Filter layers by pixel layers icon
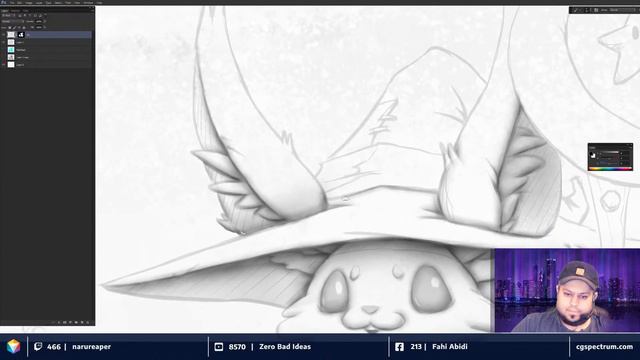The height and width of the screenshot is (360, 640). (x=20, y=16)
